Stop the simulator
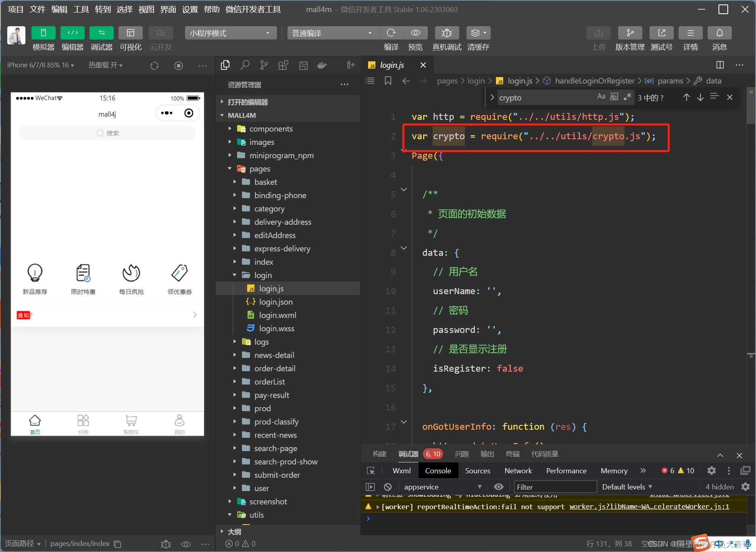The height and width of the screenshot is (552, 756). tap(179, 65)
